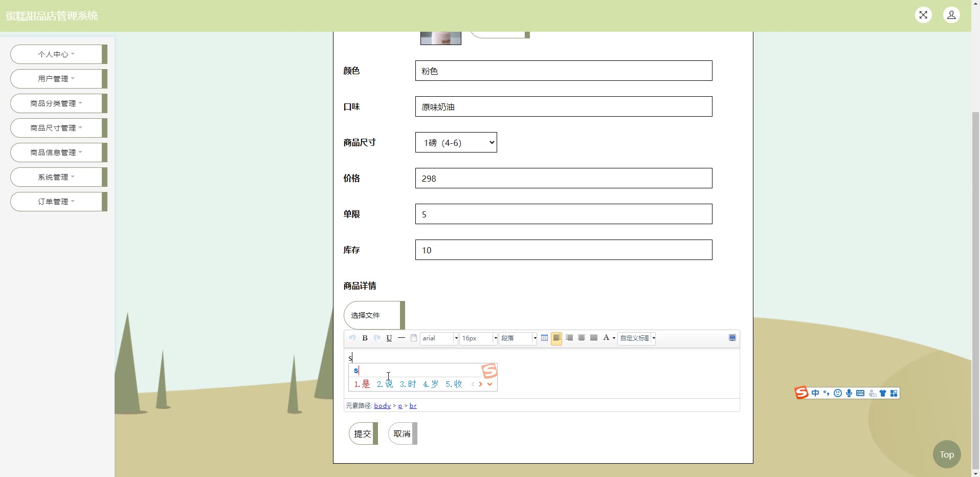Click the undo icon in editor toolbar

coord(352,338)
